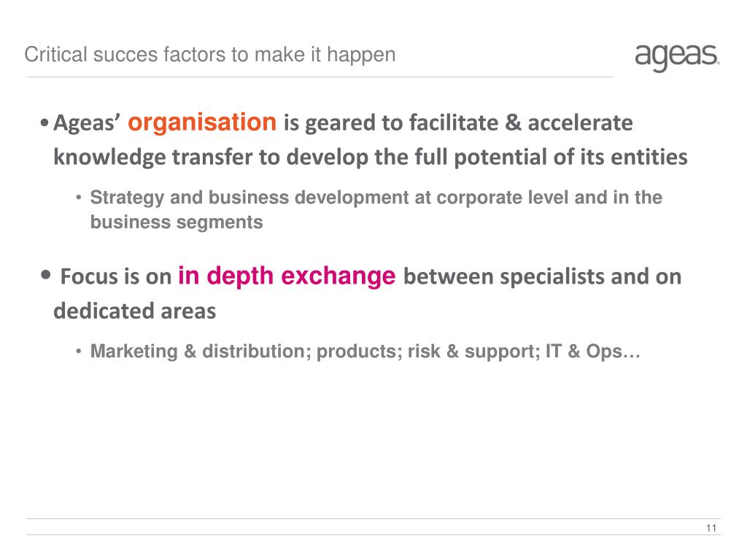
Task: Click 'between specialists and on' text
Action: click(542, 276)
